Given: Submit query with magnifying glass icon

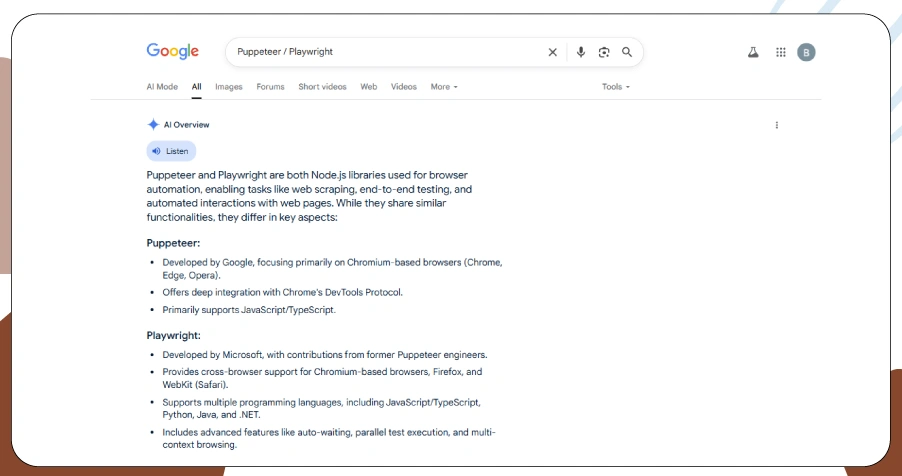Looking at the screenshot, I should click(x=627, y=52).
